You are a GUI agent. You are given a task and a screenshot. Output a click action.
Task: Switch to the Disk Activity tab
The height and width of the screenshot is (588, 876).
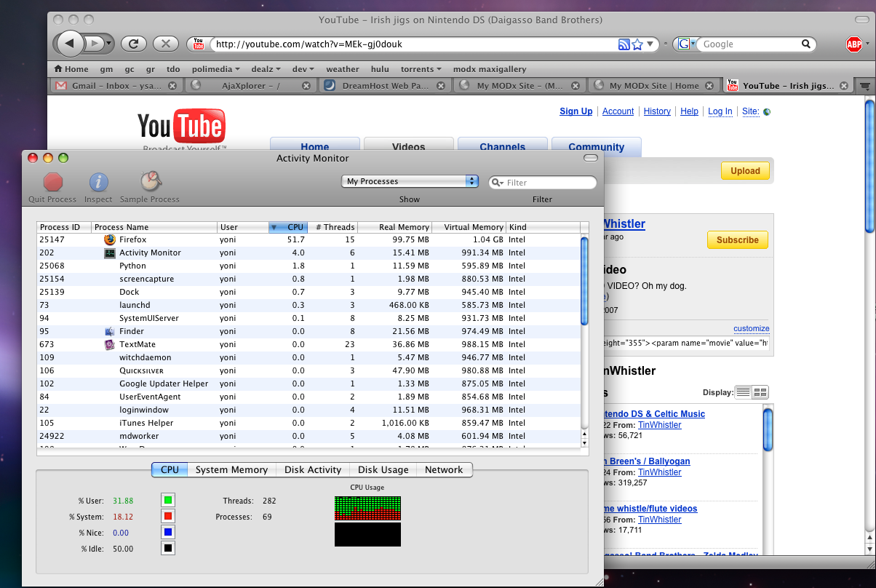click(313, 470)
